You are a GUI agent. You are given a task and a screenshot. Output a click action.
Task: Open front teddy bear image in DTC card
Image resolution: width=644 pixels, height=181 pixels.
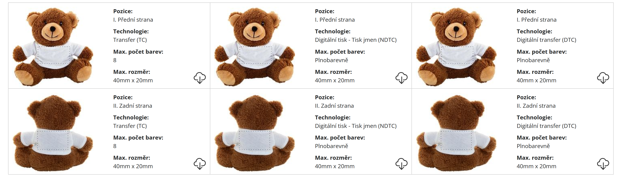pos(456,47)
